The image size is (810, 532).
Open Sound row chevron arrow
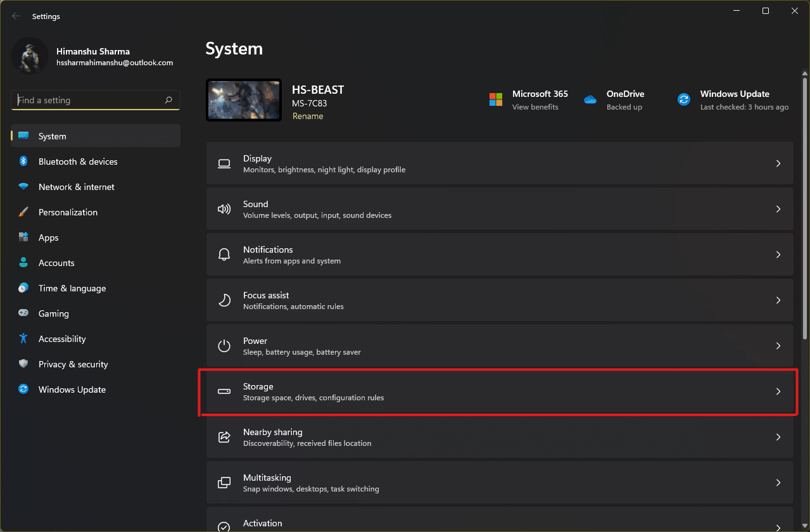click(x=778, y=209)
